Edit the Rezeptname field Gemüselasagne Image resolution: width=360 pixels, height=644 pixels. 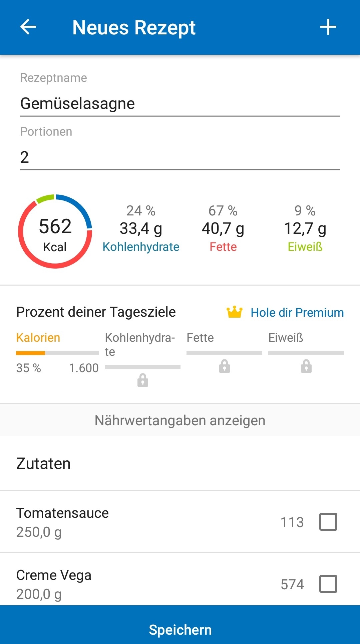pos(180,104)
